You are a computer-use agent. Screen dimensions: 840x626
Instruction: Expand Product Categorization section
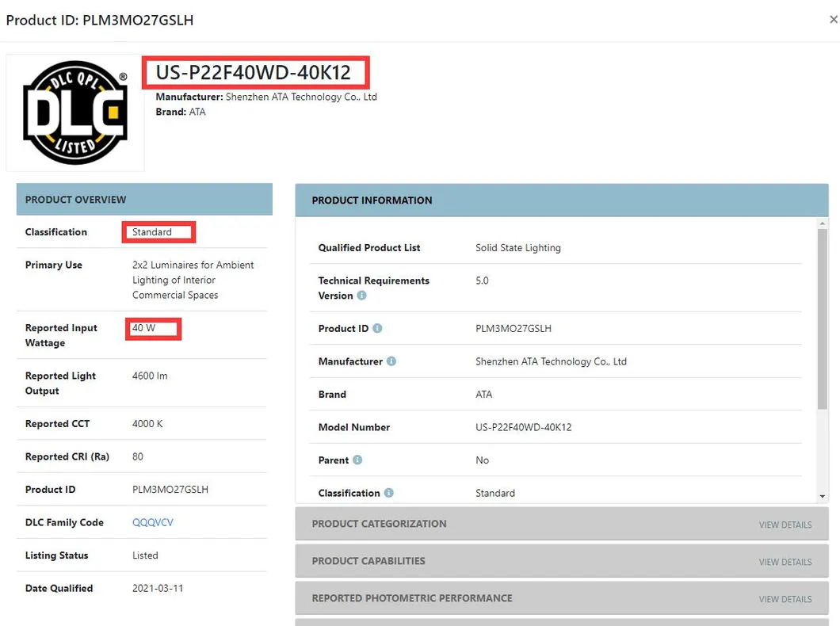click(x=561, y=524)
